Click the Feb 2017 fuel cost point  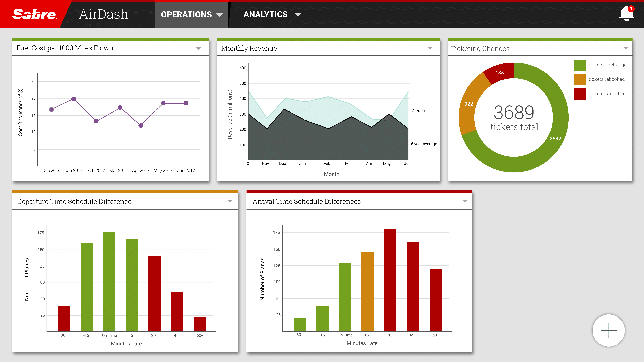[x=96, y=121]
